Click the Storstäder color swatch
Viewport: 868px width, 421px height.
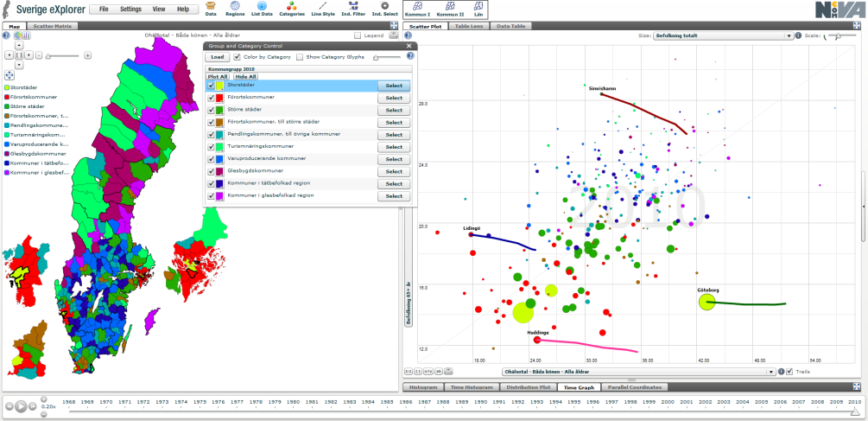219,86
